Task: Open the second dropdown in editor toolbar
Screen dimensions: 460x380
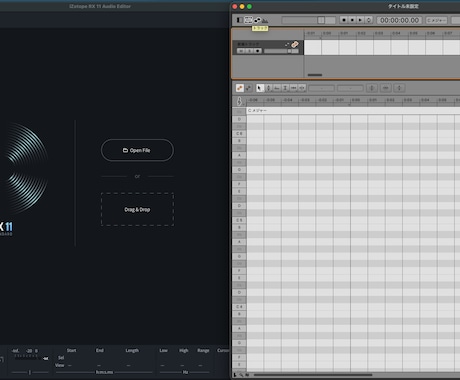Action: 350,88
